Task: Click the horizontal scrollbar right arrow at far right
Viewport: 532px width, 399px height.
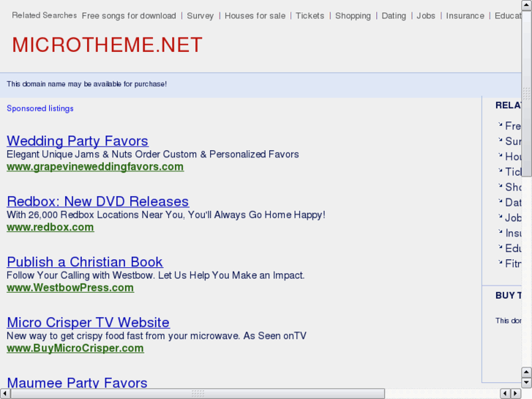Action: click(x=516, y=394)
